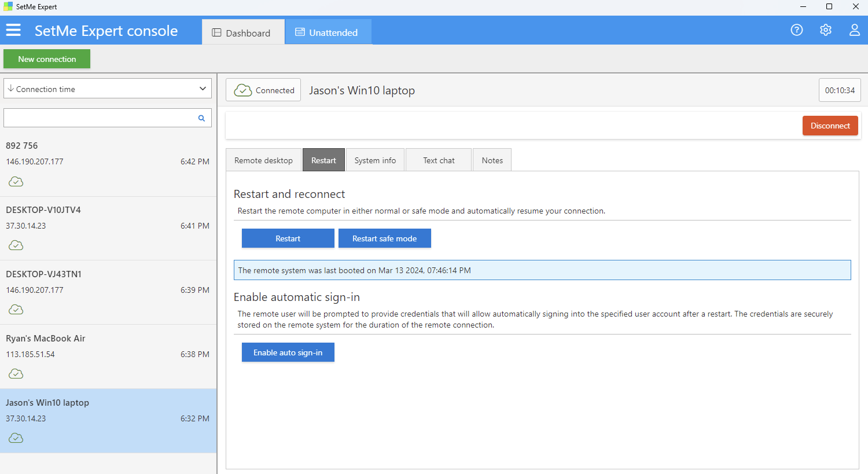The image size is (868, 474).
Task: Open the Remote desktop tab
Action: (263, 160)
